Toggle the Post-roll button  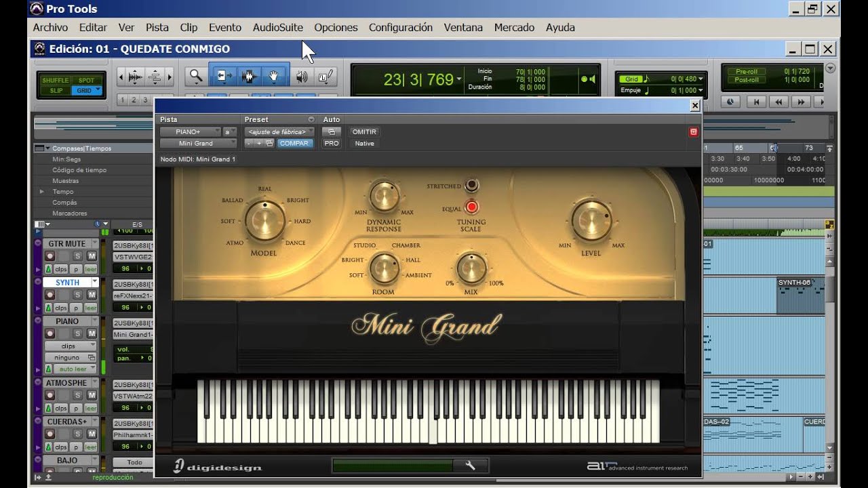click(x=746, y=80)
